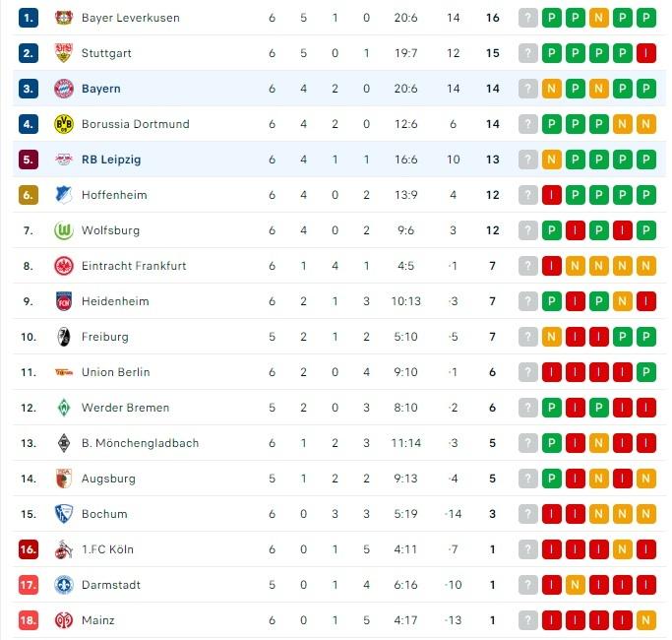Click the 1.FC Köln goat crest
The width and height of the screenshot is (672, 640).
[x=64, y=549]
